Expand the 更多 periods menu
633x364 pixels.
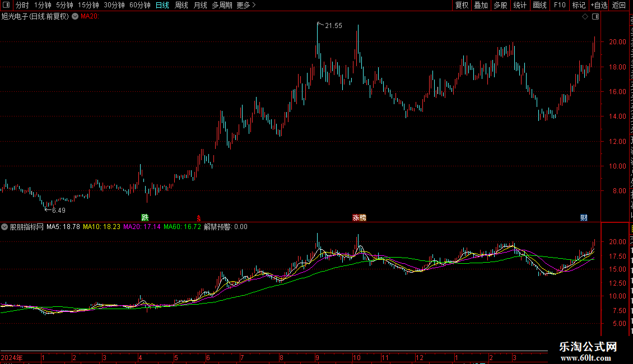pos(246,5)
